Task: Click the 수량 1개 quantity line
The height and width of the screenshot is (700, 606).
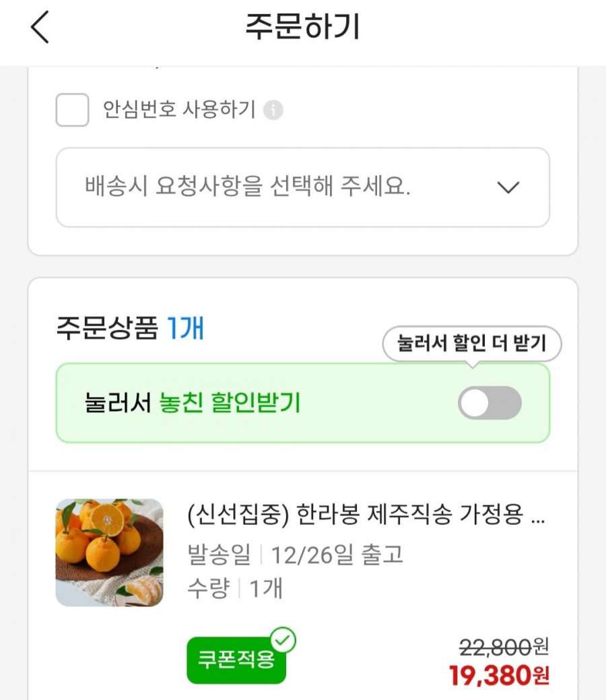Action: coord(235,588)
